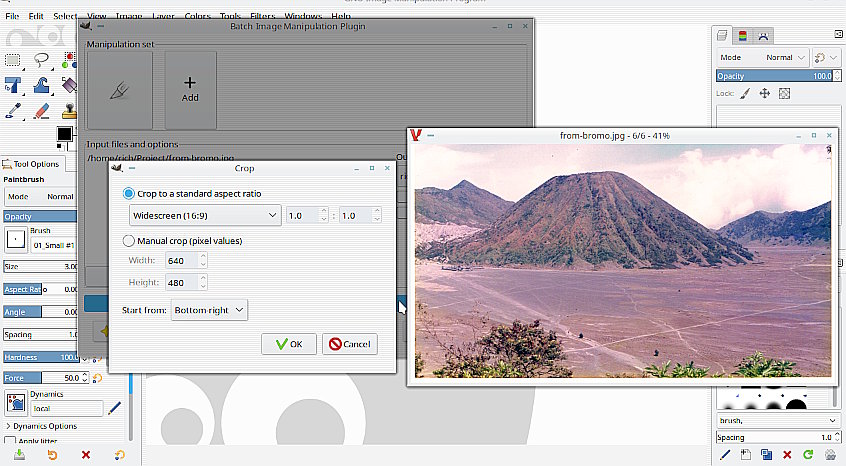This screenshot has height=466, width=846.
Task: Click the foreground color black swatch
Action: click(x=64, y=134)
